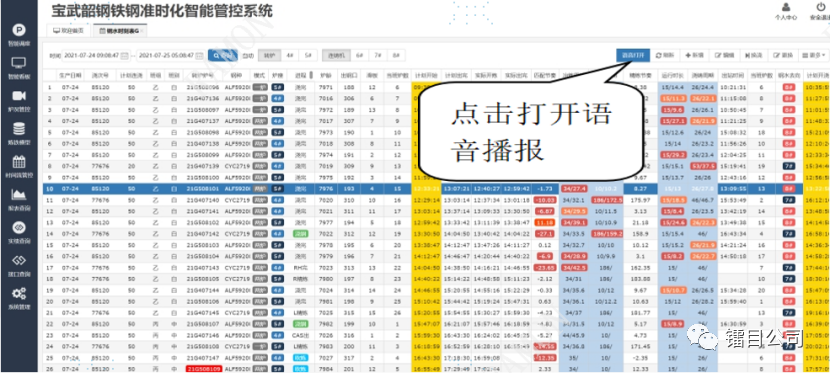Screen dimensions: 831x374
Task: Open 智能调度 sidebar icon with letter P
Action: point(19,30)
